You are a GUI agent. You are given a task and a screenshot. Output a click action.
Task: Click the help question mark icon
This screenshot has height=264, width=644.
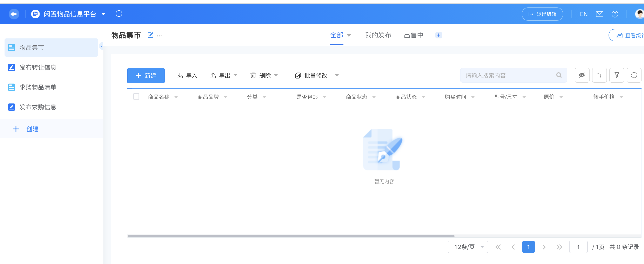(615, 14)
